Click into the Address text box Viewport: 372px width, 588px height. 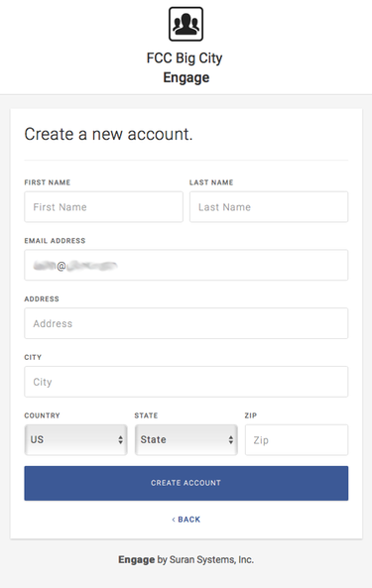(x=186, y=323)
